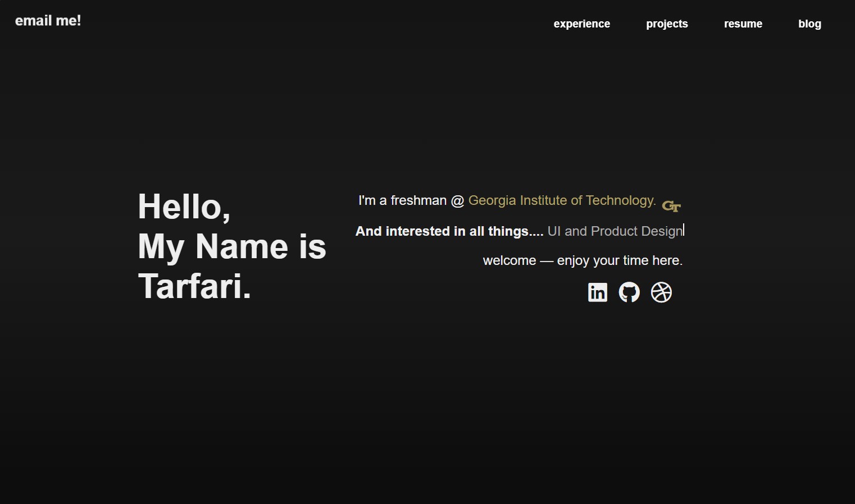Click the Georgia Tech GT logo
The height and width of the screenshot is (504, 855).
[x=671, y=206]
